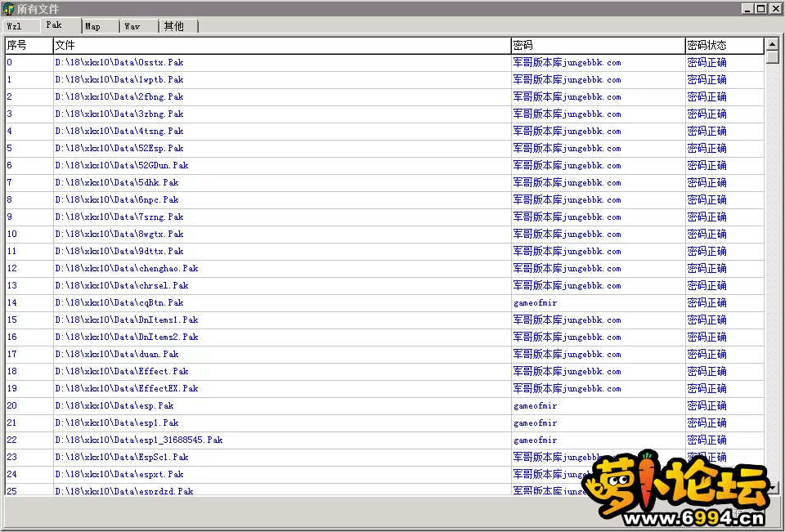Screen dimensions: 785x532
Task: Click gameofmir password in esp1_31688545.Pak row
Action: tap(535, 440)
